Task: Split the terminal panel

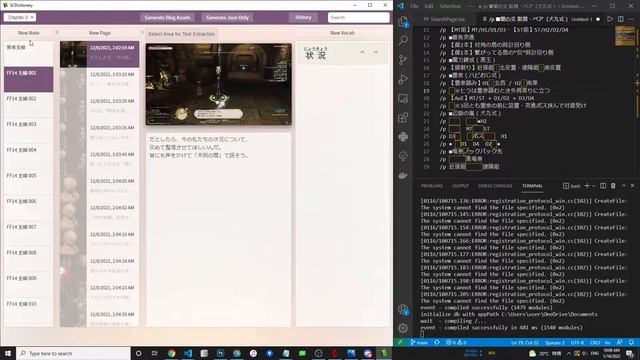Action: (x=603, y=186)
